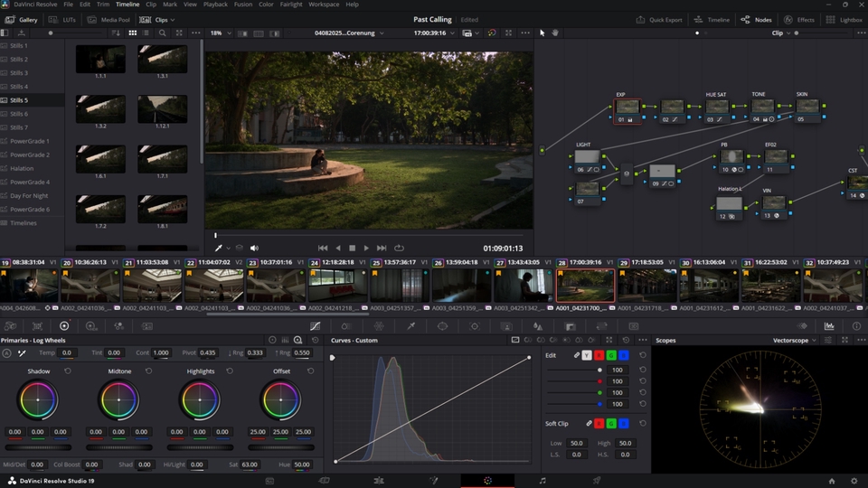Play the clip forward
Screen dimensions: 868x488
(366, 248)
